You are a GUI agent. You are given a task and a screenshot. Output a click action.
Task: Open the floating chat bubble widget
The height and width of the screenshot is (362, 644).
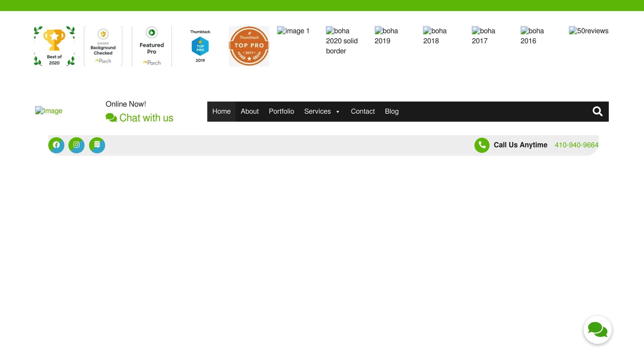pyautogui.click(x=597, y=330)
